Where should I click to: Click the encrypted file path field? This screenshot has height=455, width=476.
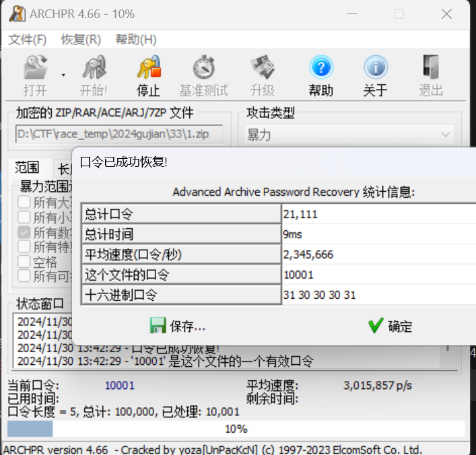[x=119, y=134]
